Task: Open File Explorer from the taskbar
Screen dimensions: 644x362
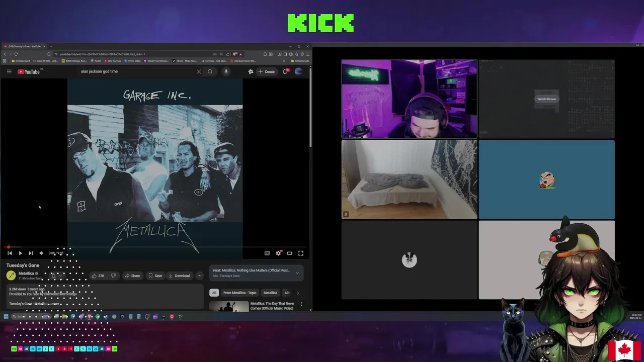Action: 65,317
